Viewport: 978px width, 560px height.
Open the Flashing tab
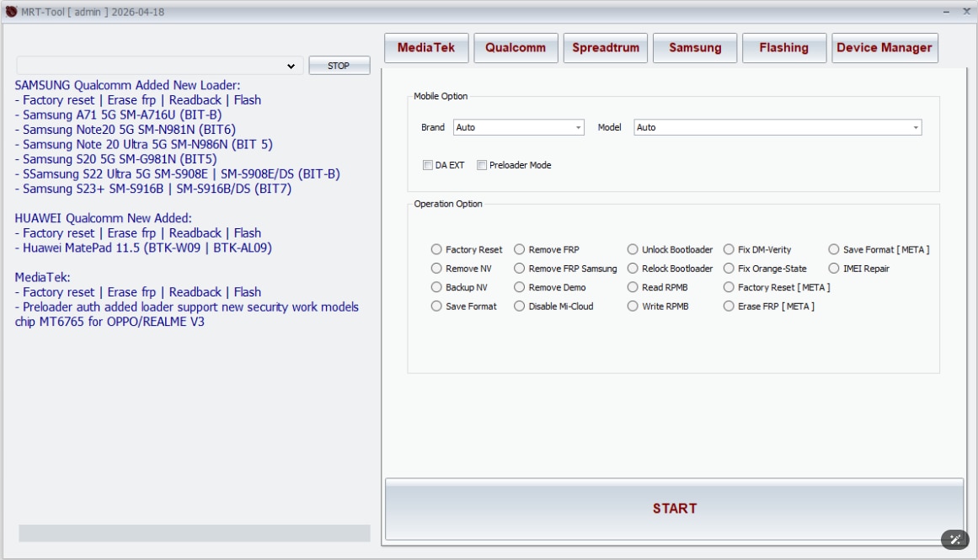tap(784, 48)
